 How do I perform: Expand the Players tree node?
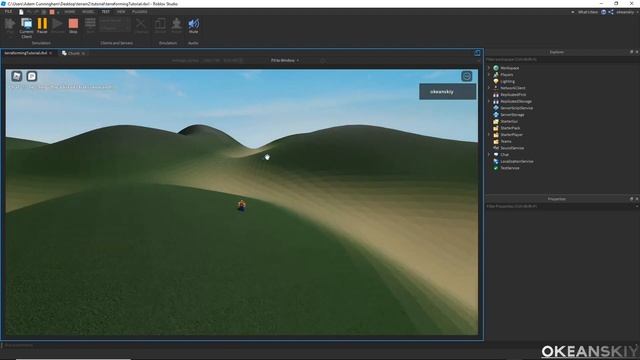click(x=489, y=75)
